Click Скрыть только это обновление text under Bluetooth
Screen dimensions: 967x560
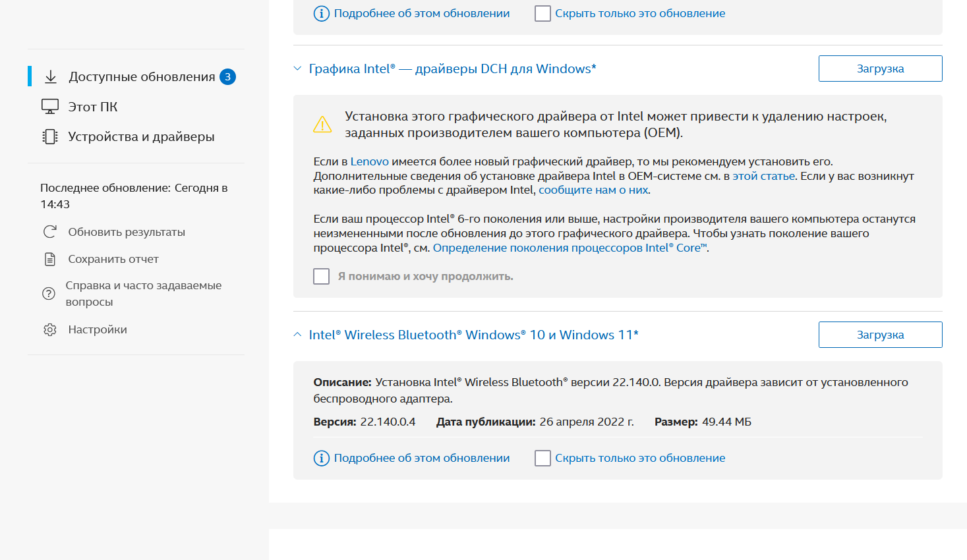tap(640, 458)
